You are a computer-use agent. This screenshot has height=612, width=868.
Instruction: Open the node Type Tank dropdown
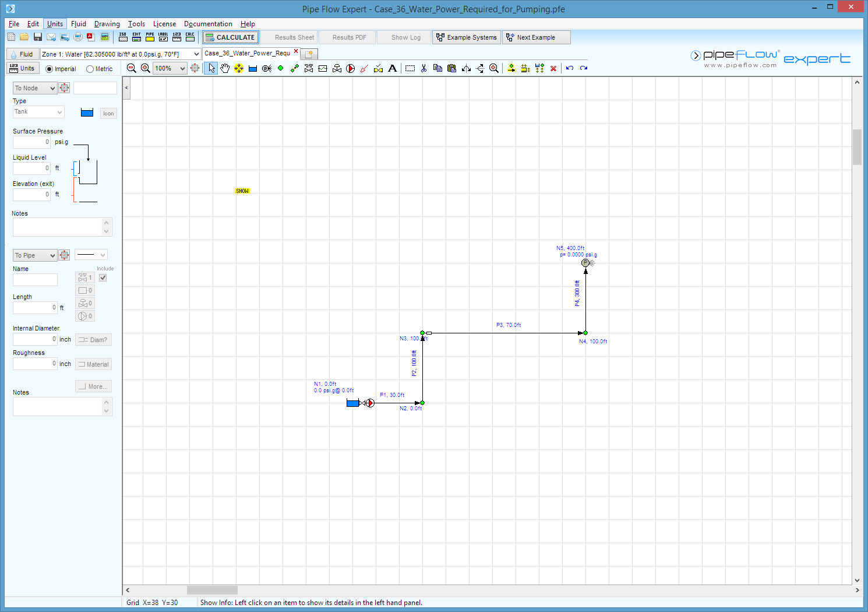tap(38, 112)
